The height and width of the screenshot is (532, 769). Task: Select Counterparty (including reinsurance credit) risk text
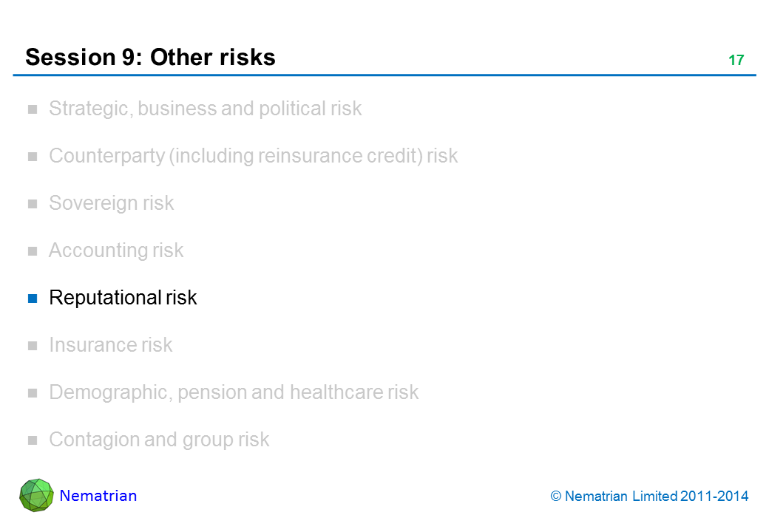coord(253,156)
